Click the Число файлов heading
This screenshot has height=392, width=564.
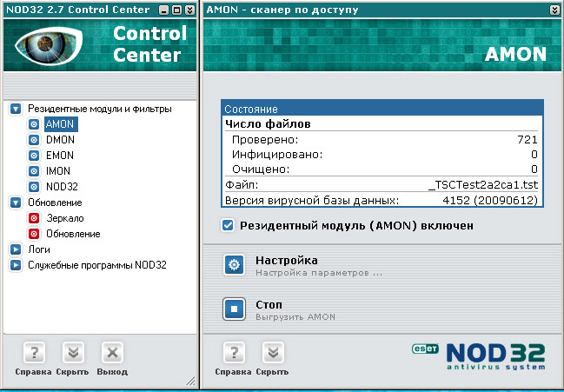click(x=268, y=124)
